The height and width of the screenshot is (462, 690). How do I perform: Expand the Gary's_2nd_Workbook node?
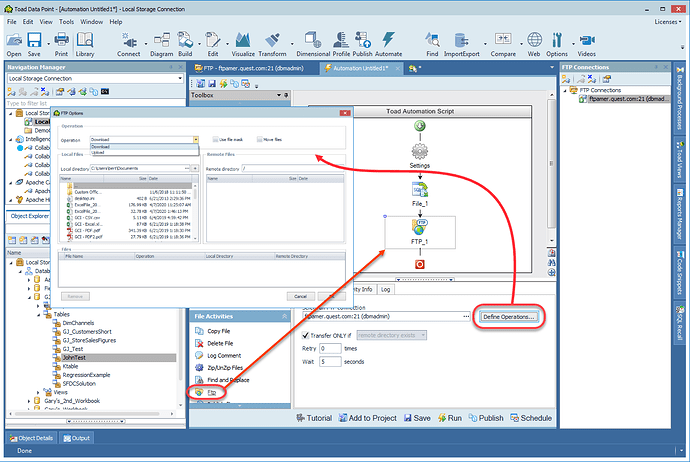point(29,401)
